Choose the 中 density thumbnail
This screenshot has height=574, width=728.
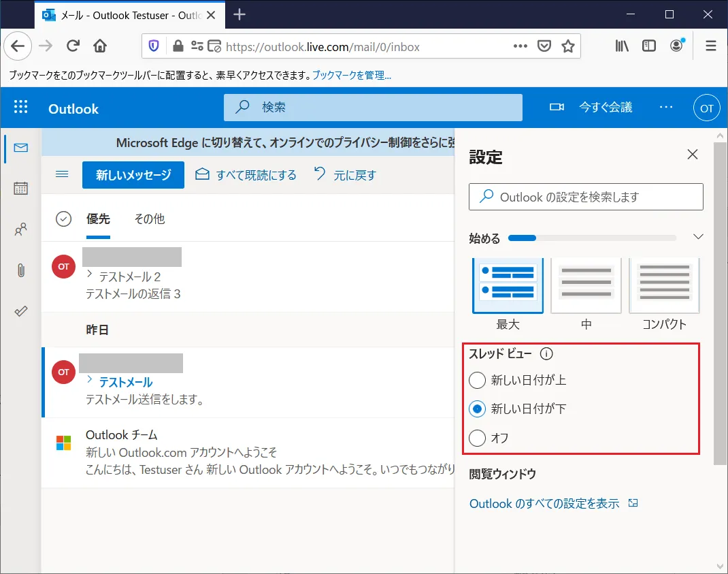tap(586, 285)
